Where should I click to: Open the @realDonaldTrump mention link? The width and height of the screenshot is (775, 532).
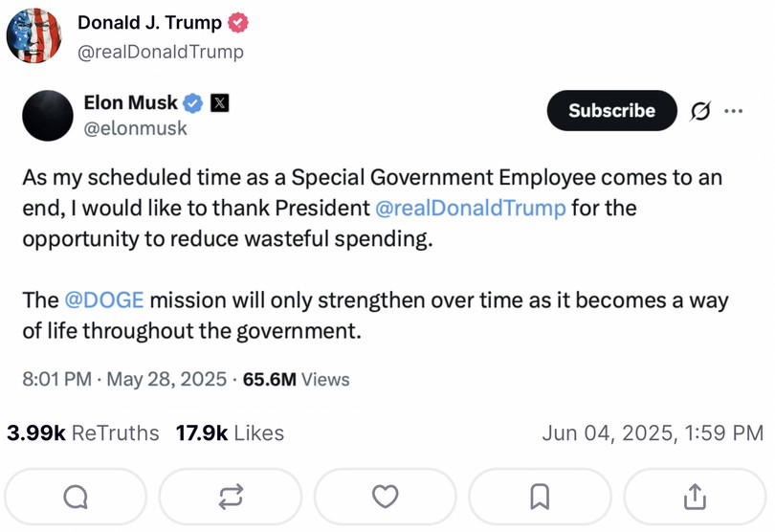coord(471,208)
